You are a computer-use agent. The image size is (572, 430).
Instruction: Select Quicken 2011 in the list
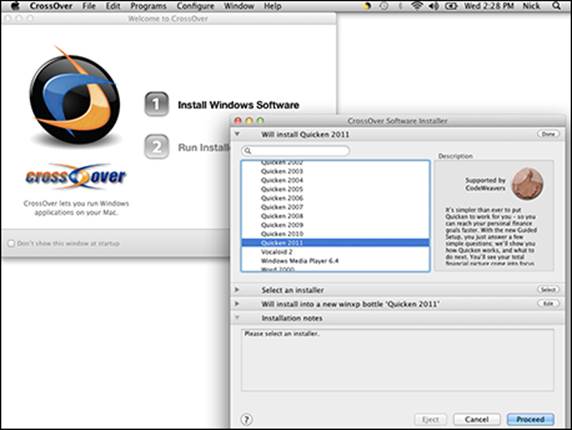point(335,243)
